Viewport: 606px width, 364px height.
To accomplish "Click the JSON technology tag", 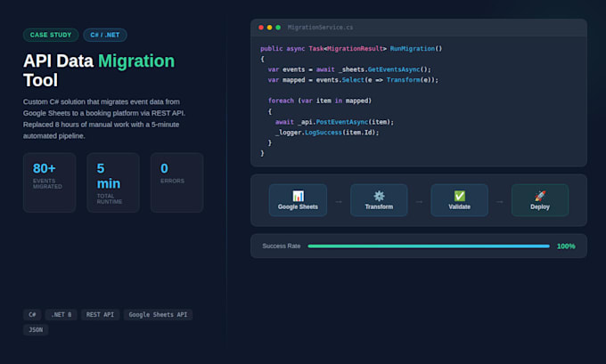I will coord(36,329).
